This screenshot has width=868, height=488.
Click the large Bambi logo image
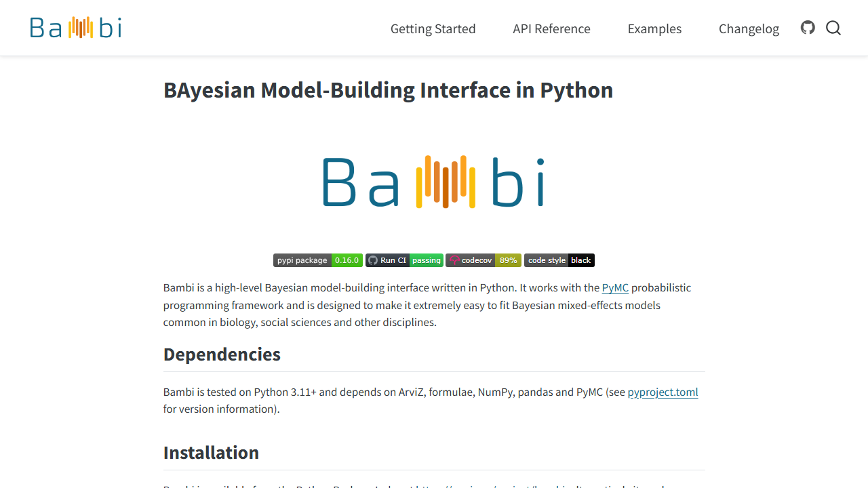433,182
